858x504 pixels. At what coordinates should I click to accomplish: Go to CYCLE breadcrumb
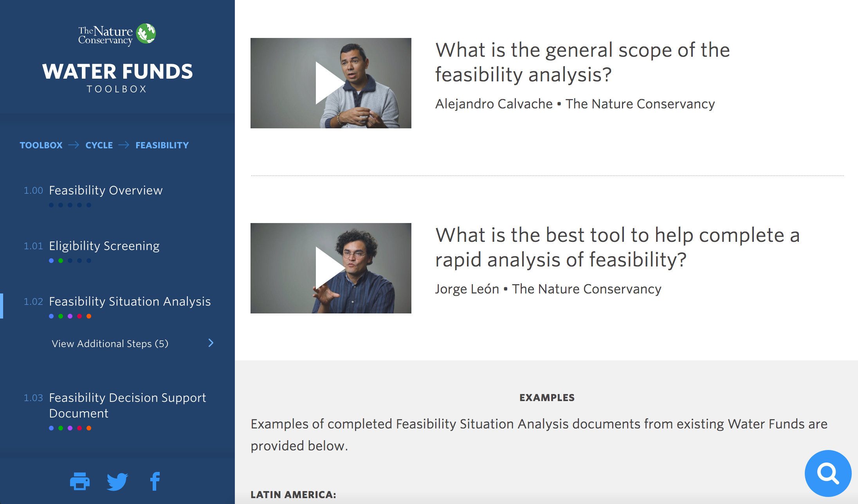coord(99,145)
